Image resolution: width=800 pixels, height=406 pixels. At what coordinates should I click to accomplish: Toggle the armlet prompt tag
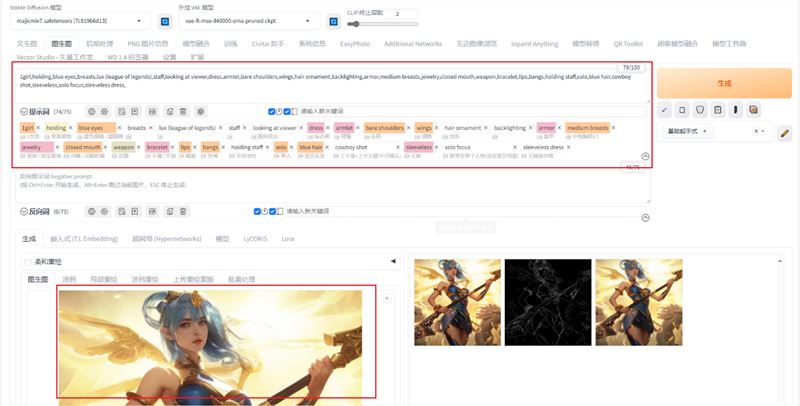click(x=344, y=128)
